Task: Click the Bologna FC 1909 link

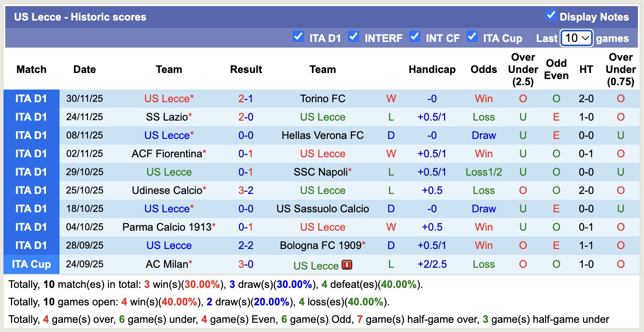Action: pyautogui.click(x=322, y=245)
